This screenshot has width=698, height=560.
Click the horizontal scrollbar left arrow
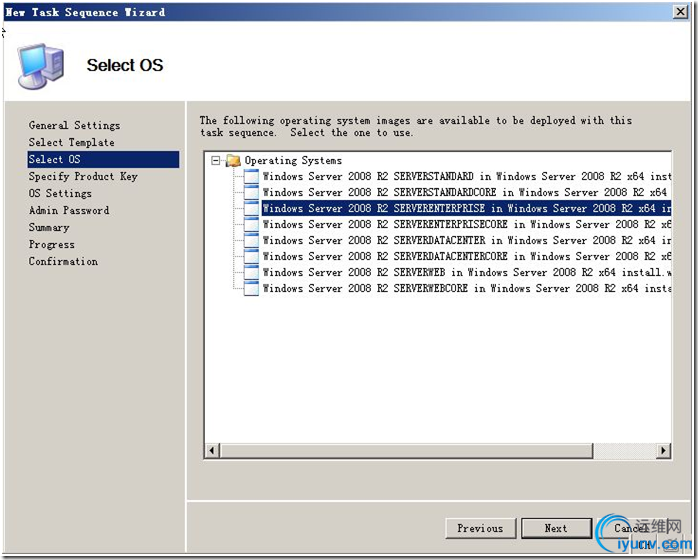(212, 450)
